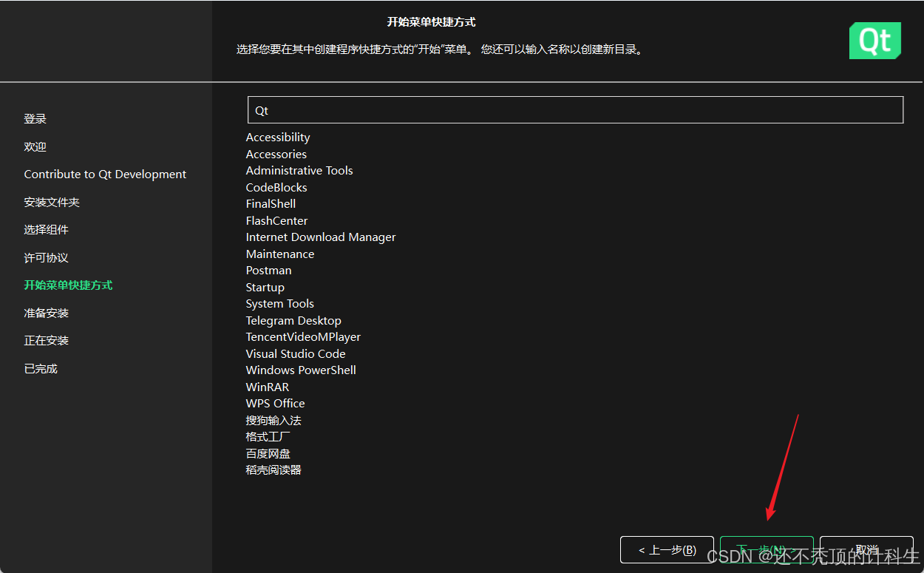Pick TencentVideoMPlayer folder
This screenshot has width=924, height=573.
point(303,337)
